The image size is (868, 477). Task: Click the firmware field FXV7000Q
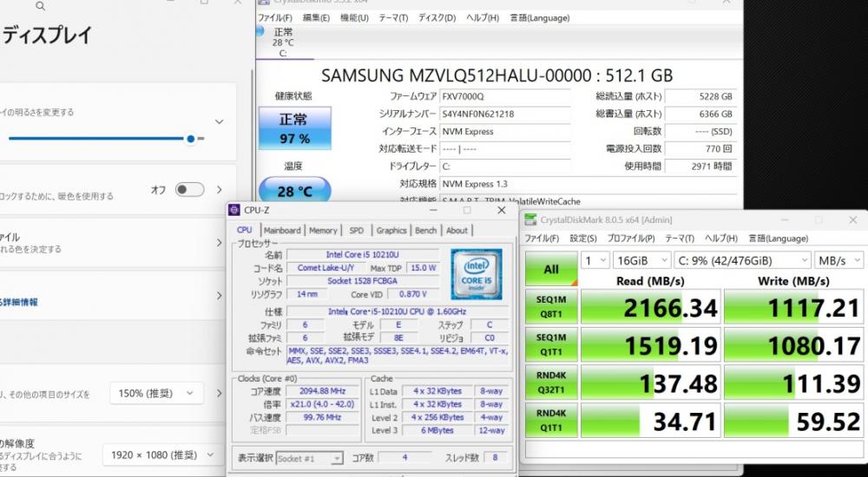pos(505,96)
